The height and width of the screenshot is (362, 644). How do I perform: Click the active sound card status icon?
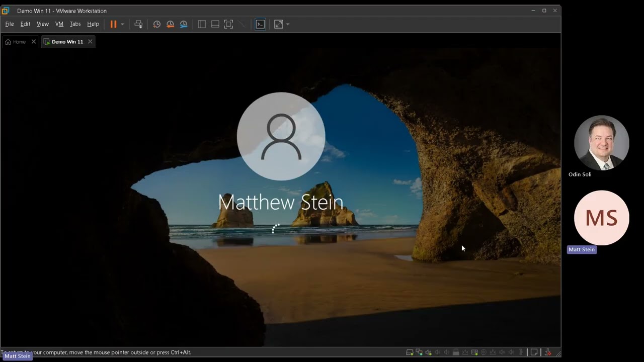point(429,352)
